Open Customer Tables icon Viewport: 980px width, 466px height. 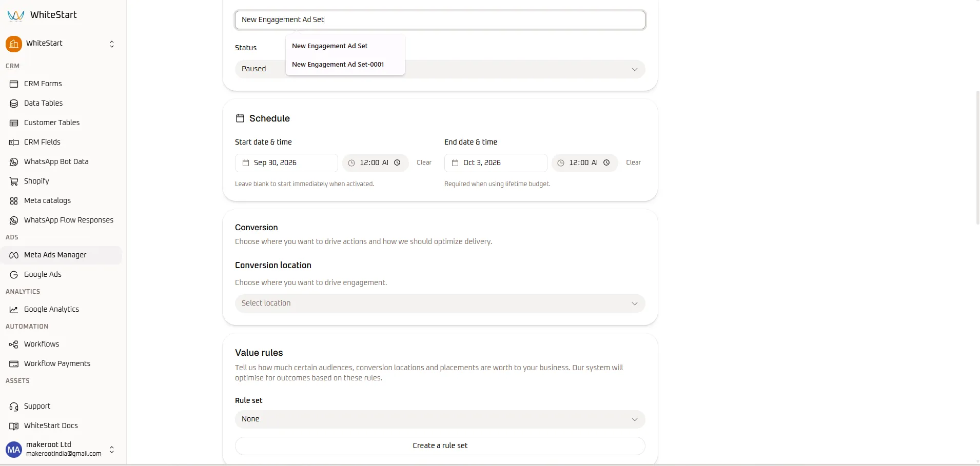(14, 123)
